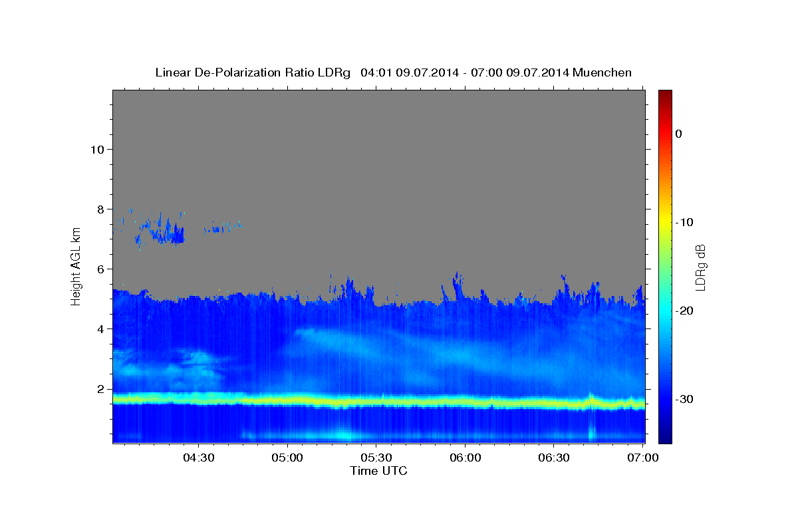
Task: Click the colorbar label '-10'
Action: (x=684, y=222)
